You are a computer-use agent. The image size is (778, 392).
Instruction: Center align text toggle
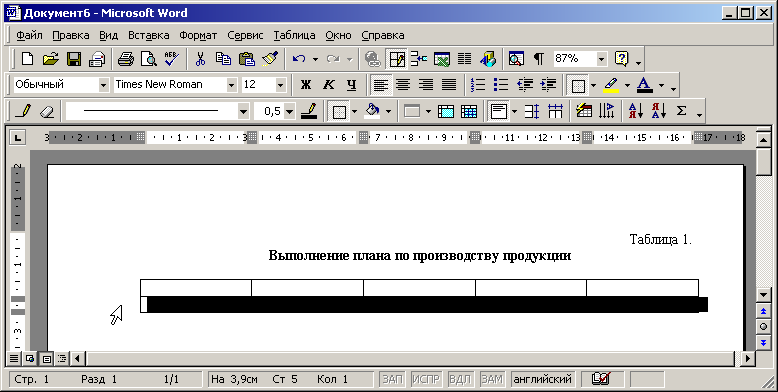click(x=403, y=85)
